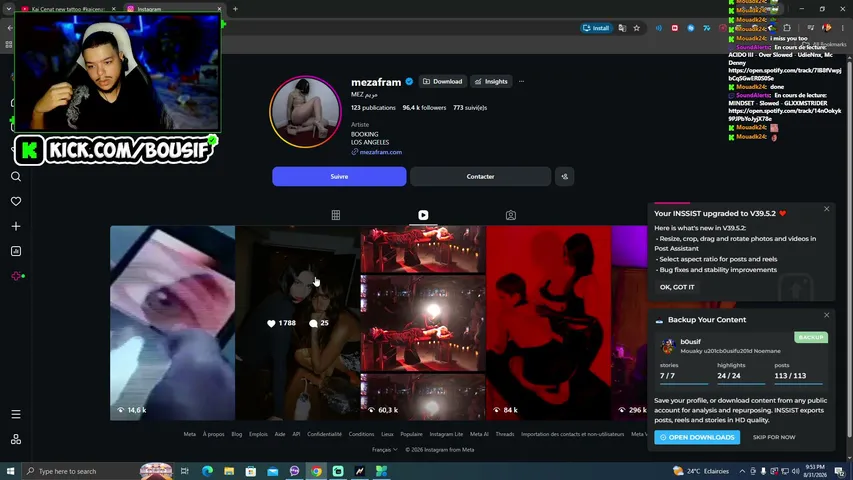Open Microsoft Store from taskbar

[251, 471]
